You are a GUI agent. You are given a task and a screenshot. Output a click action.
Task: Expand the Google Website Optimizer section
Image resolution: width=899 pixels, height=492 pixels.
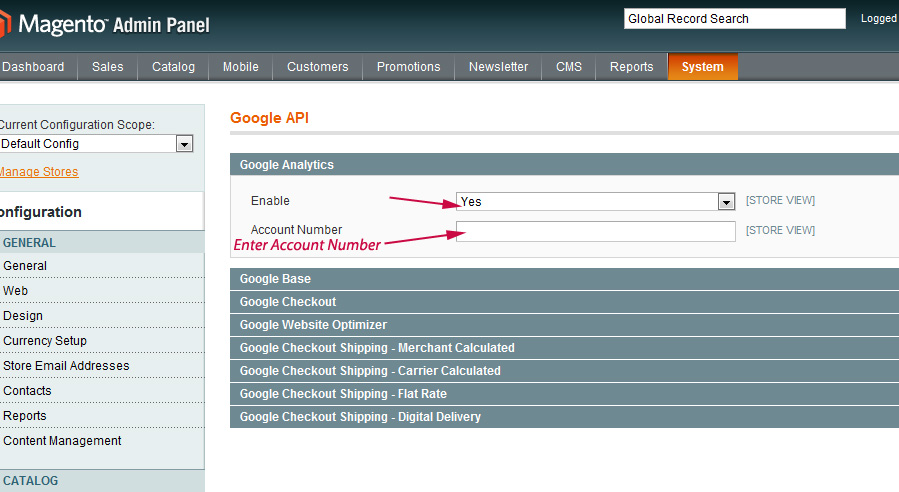(564, 325)
